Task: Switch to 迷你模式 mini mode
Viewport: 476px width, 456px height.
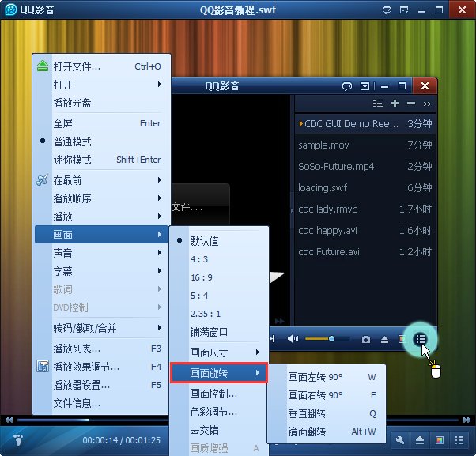Action: pyautogui.click(x=102, y=160)
